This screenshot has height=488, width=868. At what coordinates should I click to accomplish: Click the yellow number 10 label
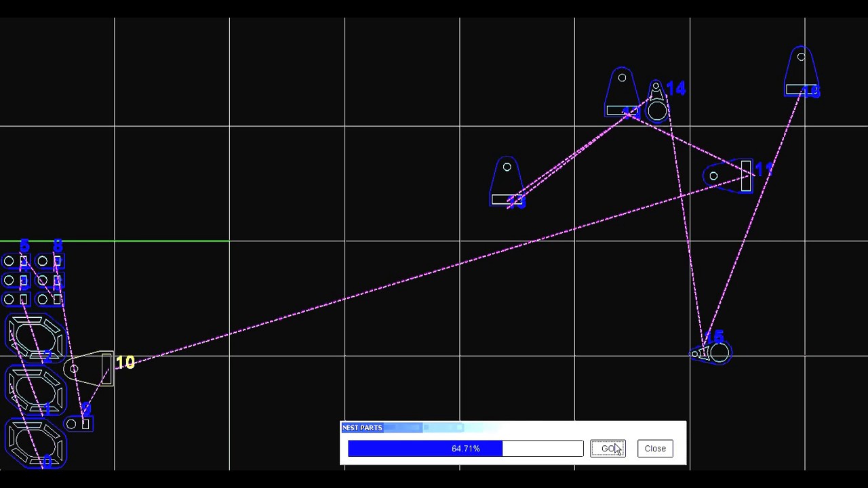tap(125, 363)
